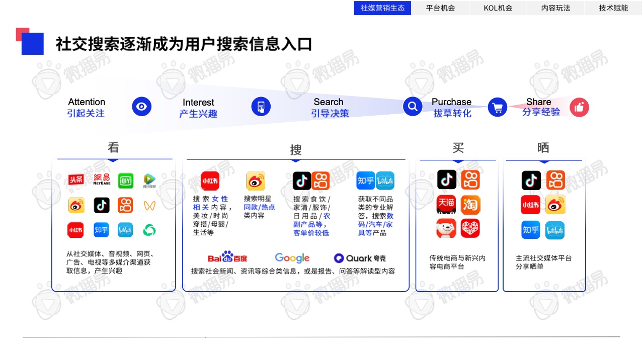Click the Baidu 百度 logo
Image resolution: width=644 pixels, height=362 pixels.
pos(227,257)
